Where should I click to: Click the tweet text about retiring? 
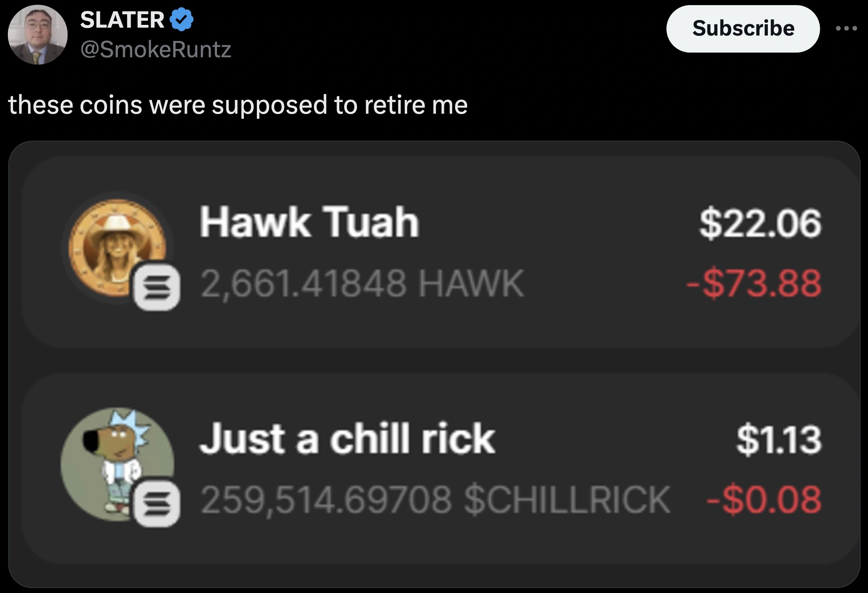[238, 105]
